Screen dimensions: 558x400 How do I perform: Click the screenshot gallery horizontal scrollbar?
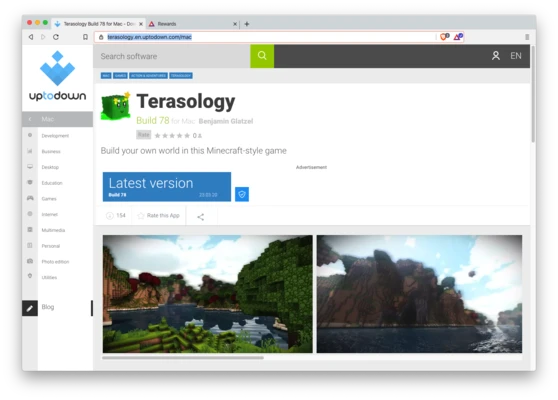(x=183, y=358)
